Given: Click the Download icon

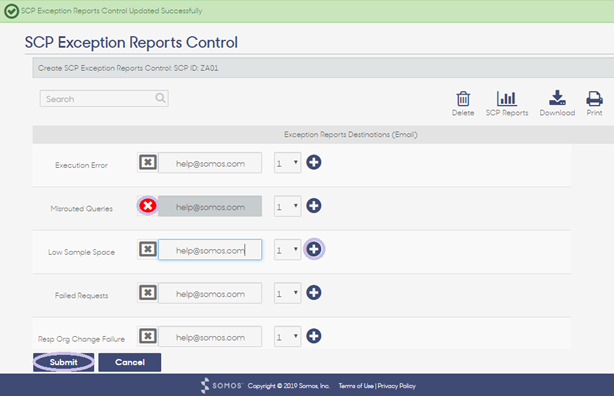Looking at the screenshot, I should point(557,98).
